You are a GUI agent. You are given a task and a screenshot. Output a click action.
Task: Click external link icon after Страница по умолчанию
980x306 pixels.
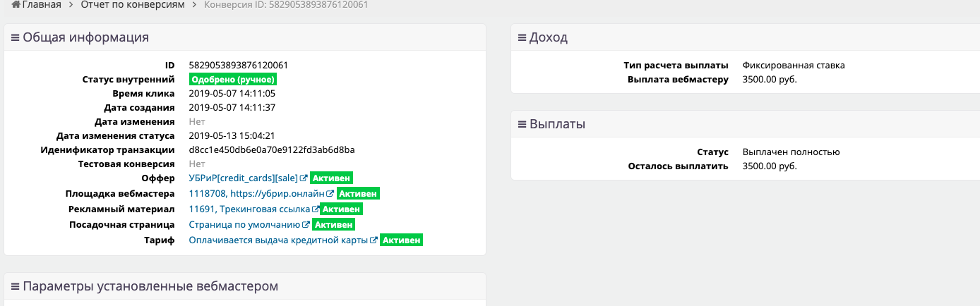coord(306,225)
